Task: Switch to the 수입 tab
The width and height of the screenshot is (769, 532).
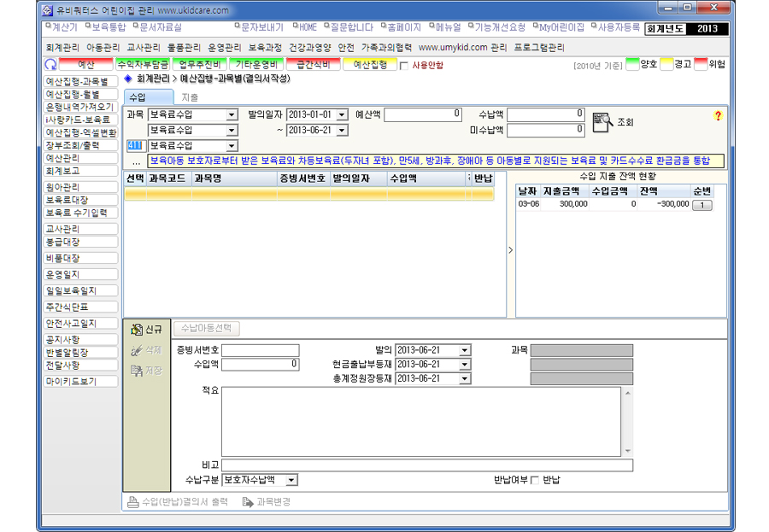Action: tap(148, 97)
